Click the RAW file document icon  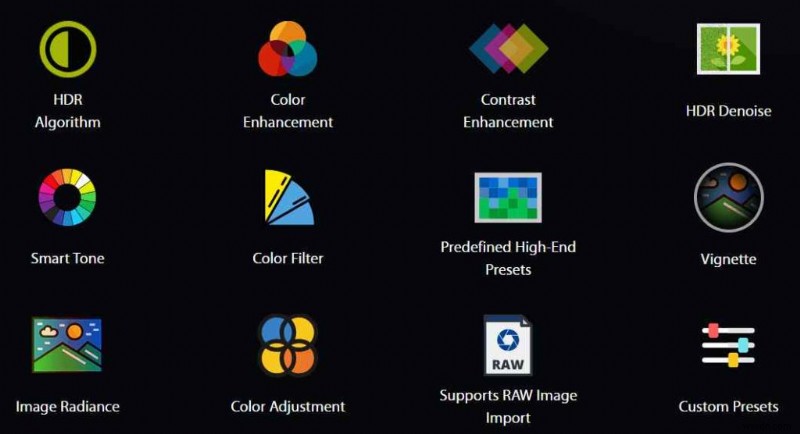[508, 345]
